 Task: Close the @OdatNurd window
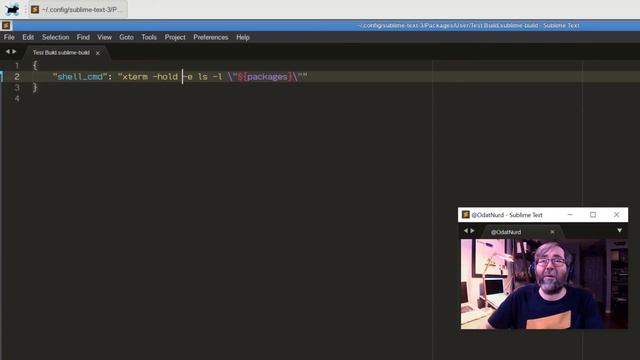pyautogui.click(x=616, y=215)
